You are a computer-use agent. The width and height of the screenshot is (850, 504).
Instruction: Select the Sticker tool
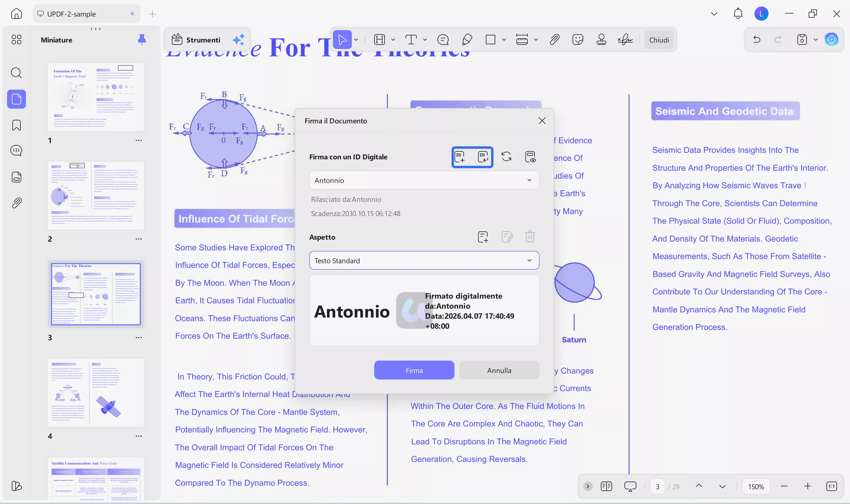point(577,40)
